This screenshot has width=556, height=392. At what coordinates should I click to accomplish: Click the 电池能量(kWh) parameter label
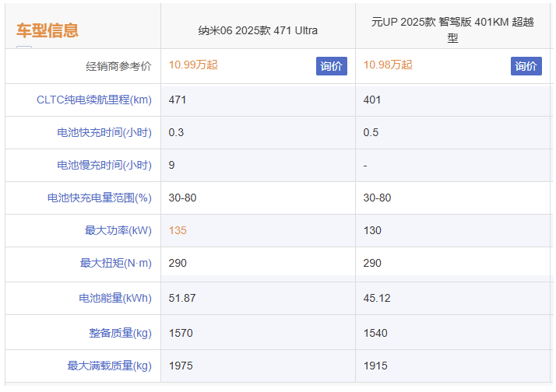pos(114,298)
